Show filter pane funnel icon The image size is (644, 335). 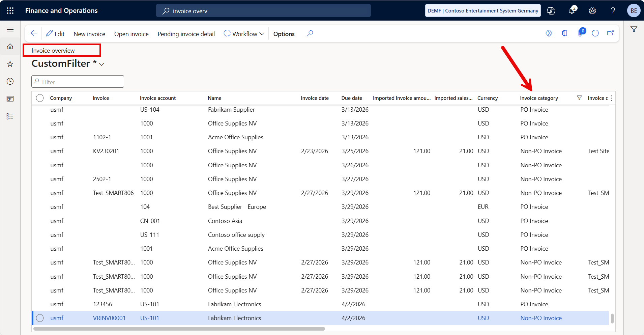tap(634, 29)
